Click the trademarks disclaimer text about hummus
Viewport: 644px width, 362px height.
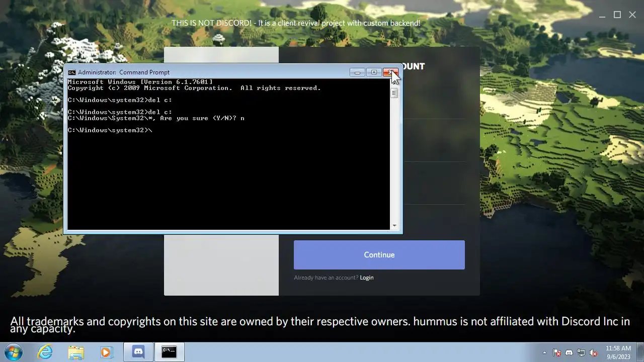(x=320, y=325)
